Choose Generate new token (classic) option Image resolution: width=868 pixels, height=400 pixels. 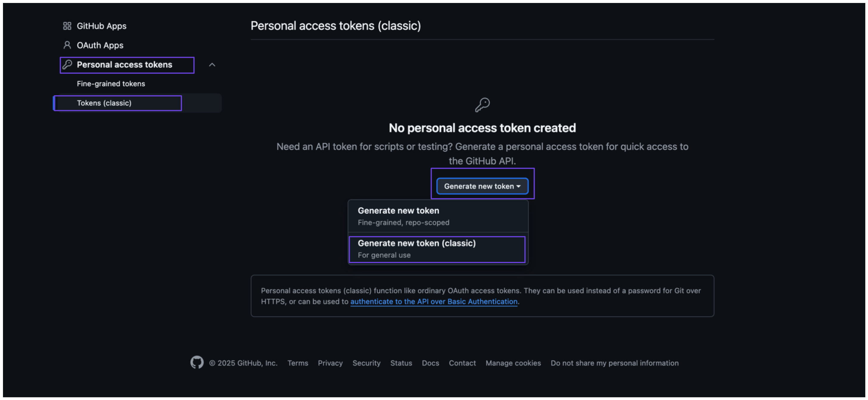click(x=437, y=249)
